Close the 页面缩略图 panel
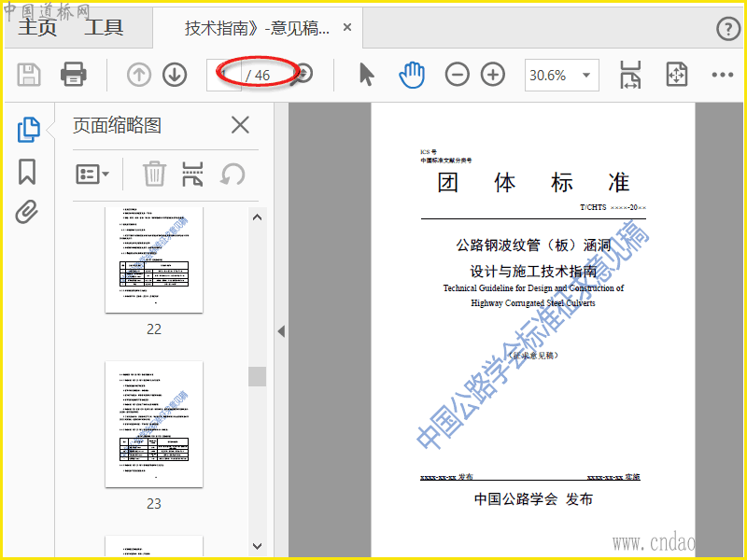The image size is (747, 560). pyautogui.click(x=240, y=126)
